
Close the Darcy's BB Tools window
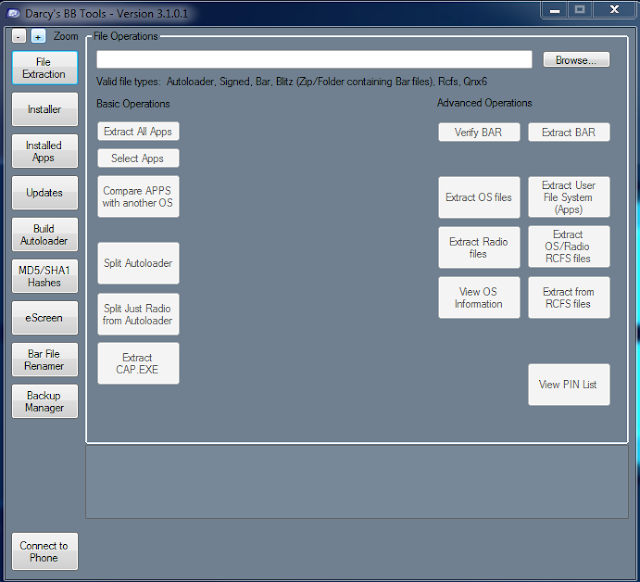pyautogui.click(x=614, y=10)
